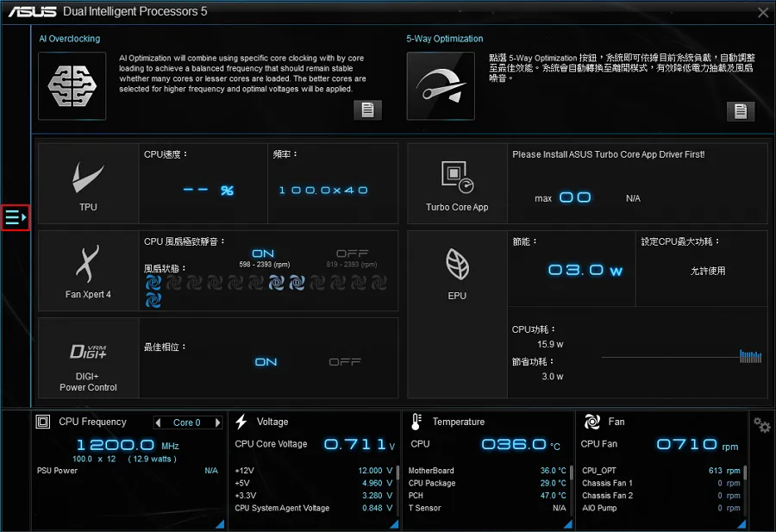Image resolution: width=776 pixels, height=532 pixels.
Task: Turn OFF CPU fan extreme quiet mode
Action: [352, 253]
